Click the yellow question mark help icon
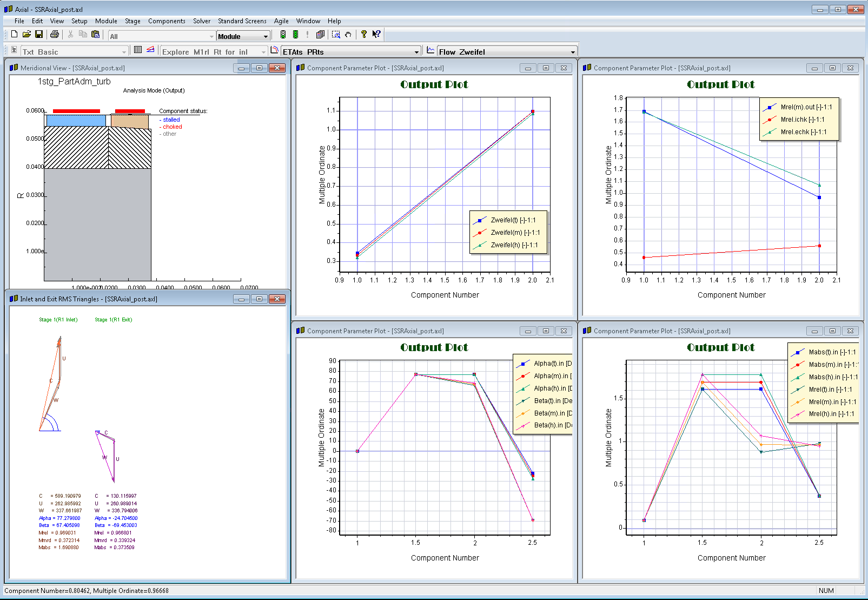 click(x=364, y=35)
